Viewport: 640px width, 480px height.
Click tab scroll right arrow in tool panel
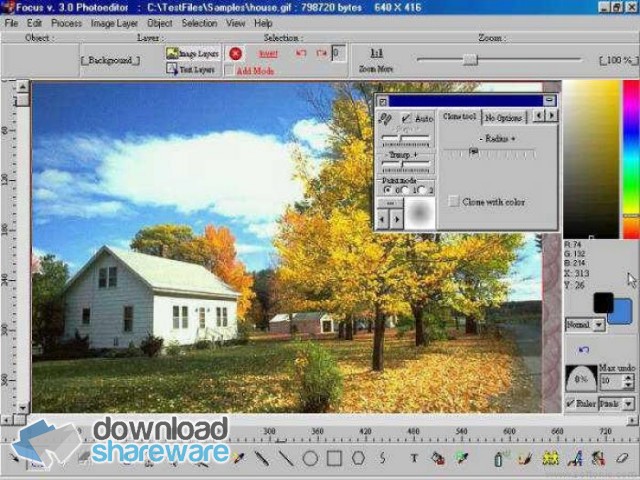coord(551,116)
